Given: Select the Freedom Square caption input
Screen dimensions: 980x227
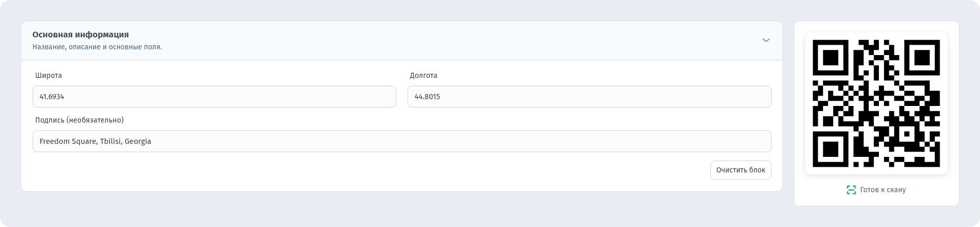Looking at the screenshot, I should pos(402,141).
